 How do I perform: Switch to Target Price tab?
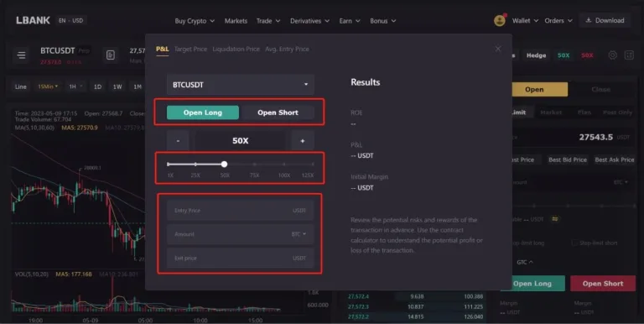tap(190, 49)
